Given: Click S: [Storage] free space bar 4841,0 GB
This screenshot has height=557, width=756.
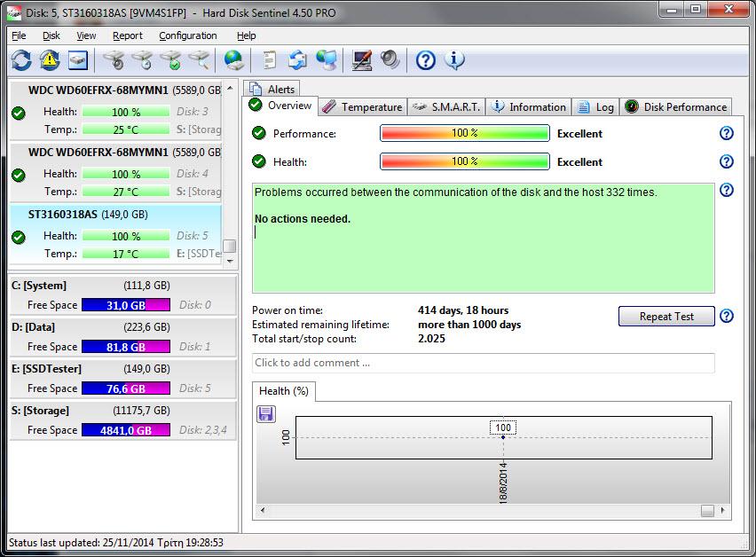Looking at the screenshot, I should click(126, 430).
